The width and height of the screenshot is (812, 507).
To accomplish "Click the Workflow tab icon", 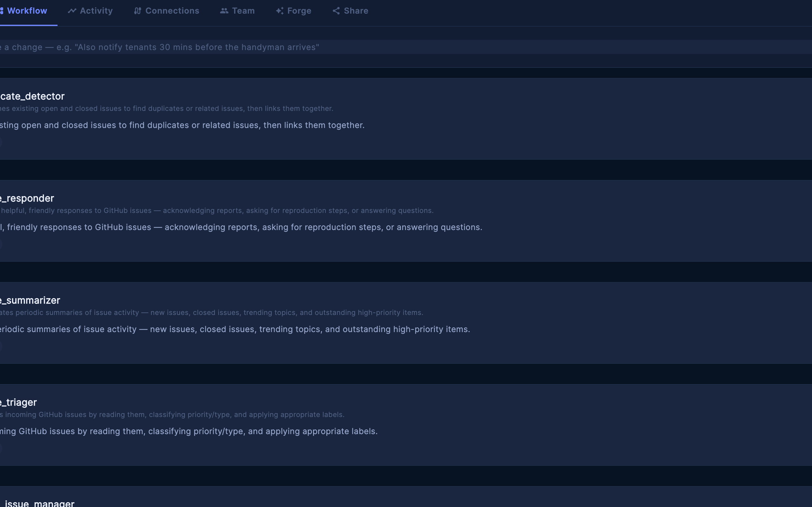I will click(2, 11).
